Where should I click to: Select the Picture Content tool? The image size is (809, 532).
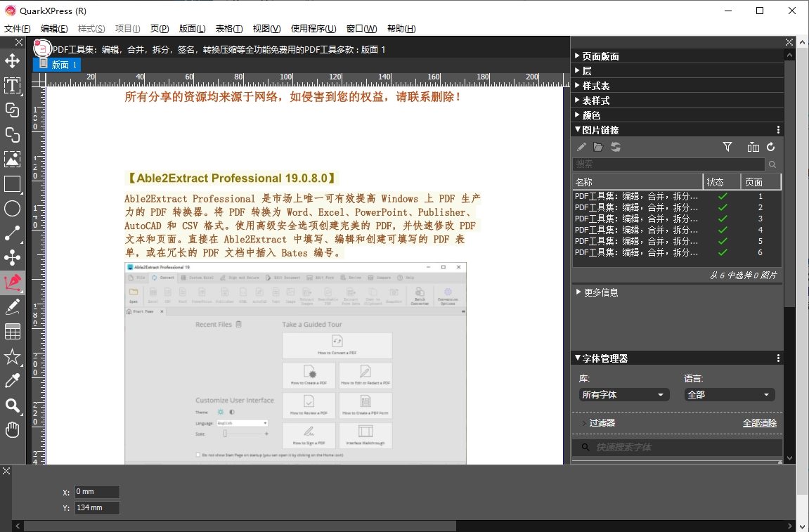13,160
